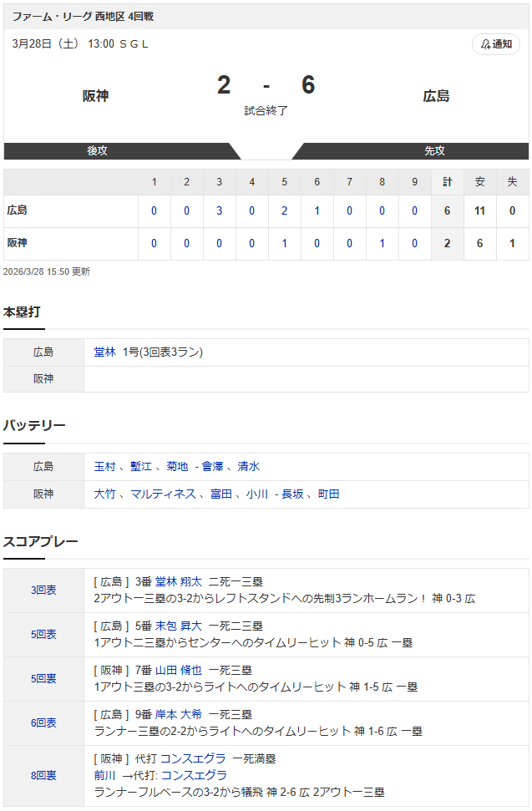Open 阪神 inning 9 score link
Screen dimensions: 532x811
414,243
